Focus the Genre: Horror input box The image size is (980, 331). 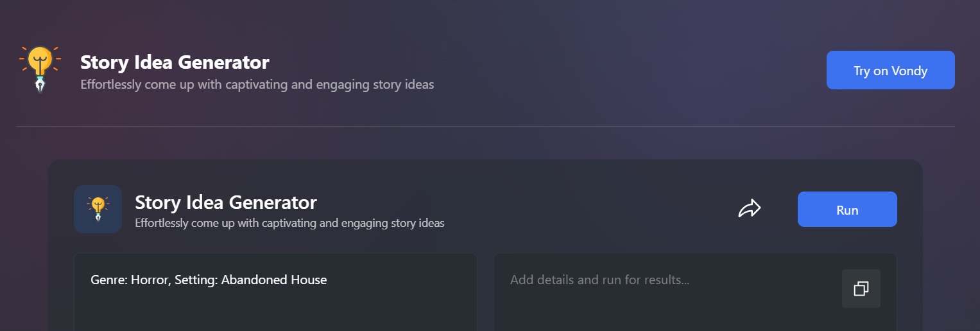(x=275, y=292)
